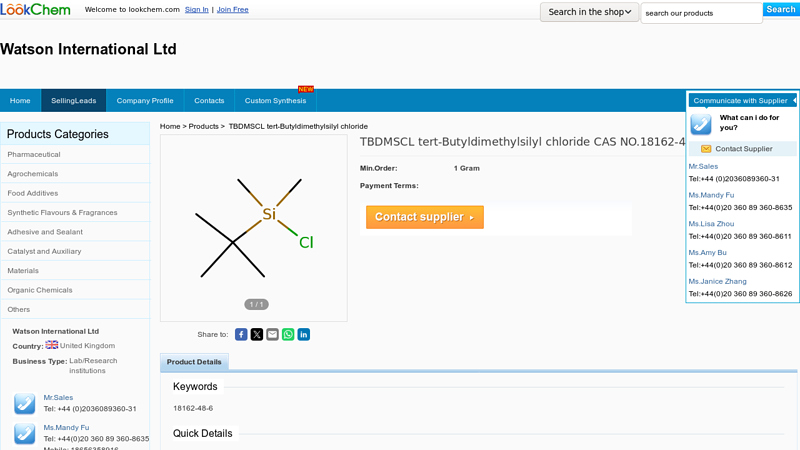Click the Sign In link
Viewport: 800px width, 450px height.
[197, 10]
